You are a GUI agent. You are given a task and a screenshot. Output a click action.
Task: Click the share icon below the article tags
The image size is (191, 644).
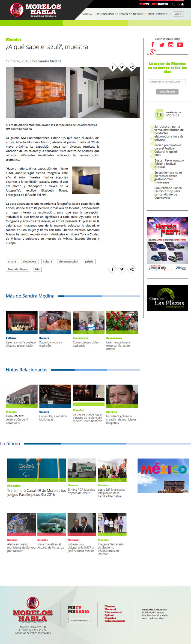click(x=132, y=269)
